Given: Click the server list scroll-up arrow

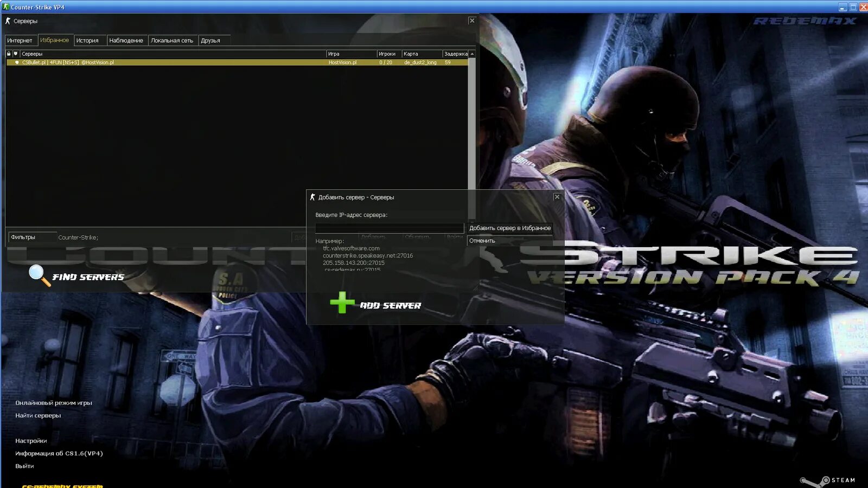Looking at the screenshot, I should click(x=472, y=54).
